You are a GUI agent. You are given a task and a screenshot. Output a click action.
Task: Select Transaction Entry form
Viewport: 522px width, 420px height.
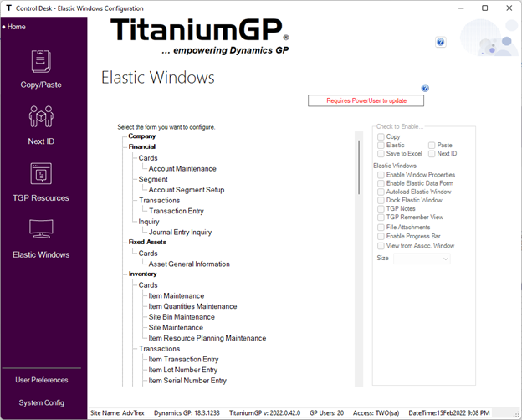[177, 211]
